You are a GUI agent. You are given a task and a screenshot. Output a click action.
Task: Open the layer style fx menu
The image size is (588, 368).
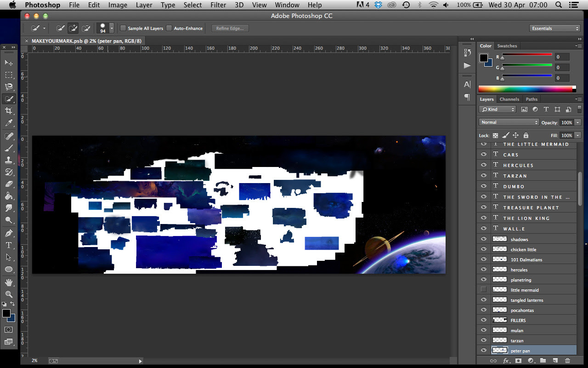506,361
